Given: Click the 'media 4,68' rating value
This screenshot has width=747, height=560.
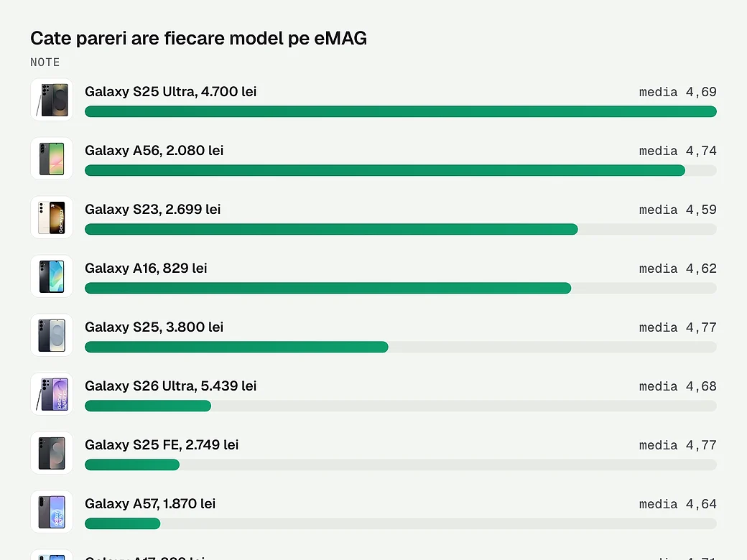Looking at the screenshot, I should 677,386.
